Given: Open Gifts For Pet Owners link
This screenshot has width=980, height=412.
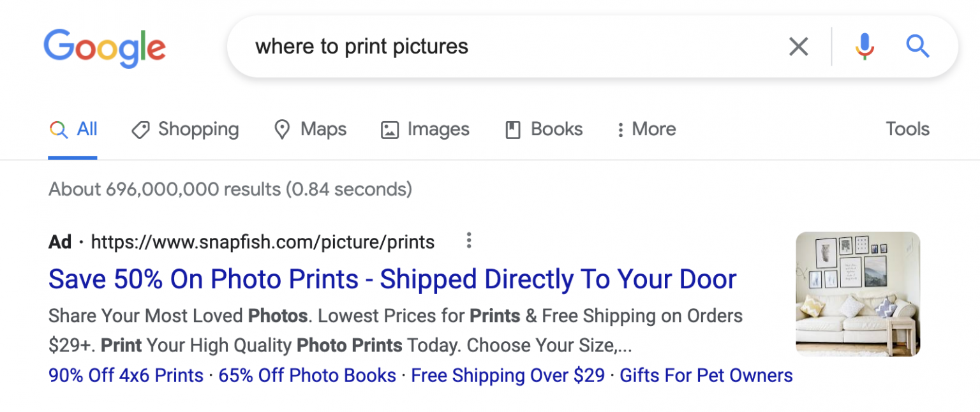Looking at the screenshot, I should click(x=706, y=375).
